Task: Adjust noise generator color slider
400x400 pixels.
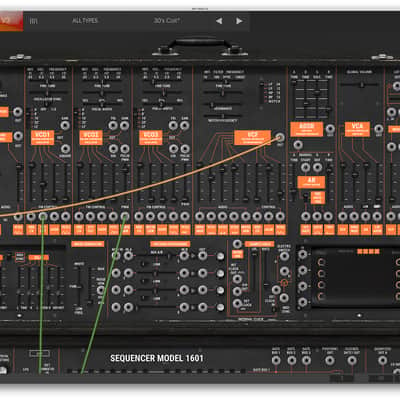Action: [x=79, y=286]
